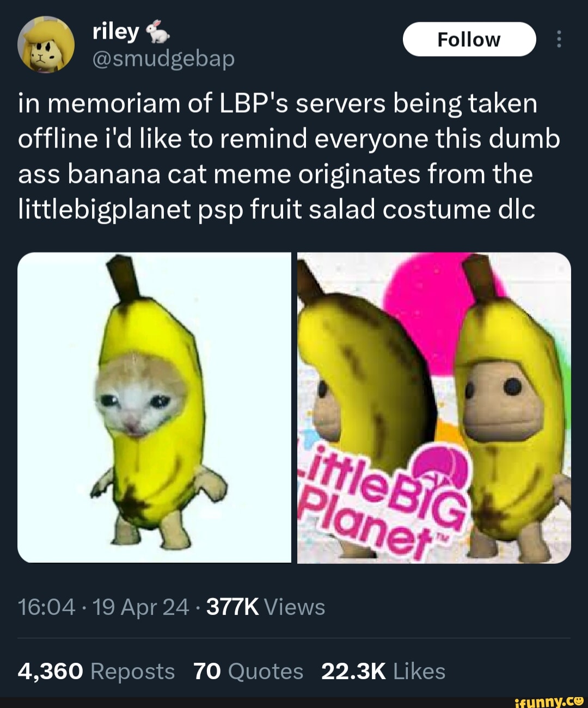
Task: Show the 22.3K Likes list
Action: click(x=383, y=672)
